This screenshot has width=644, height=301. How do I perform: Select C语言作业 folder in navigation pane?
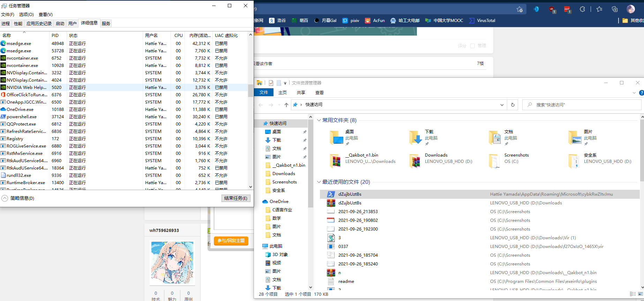coord(282,210)
